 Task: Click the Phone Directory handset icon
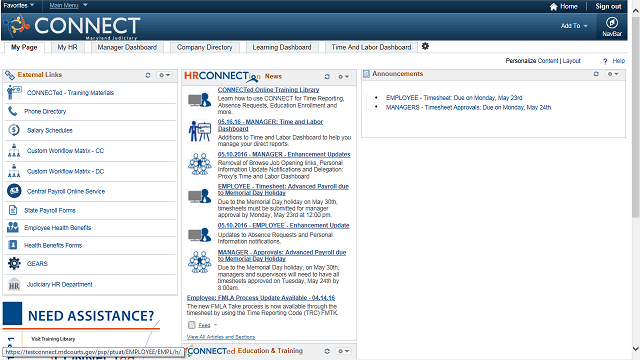coord(13,111)
